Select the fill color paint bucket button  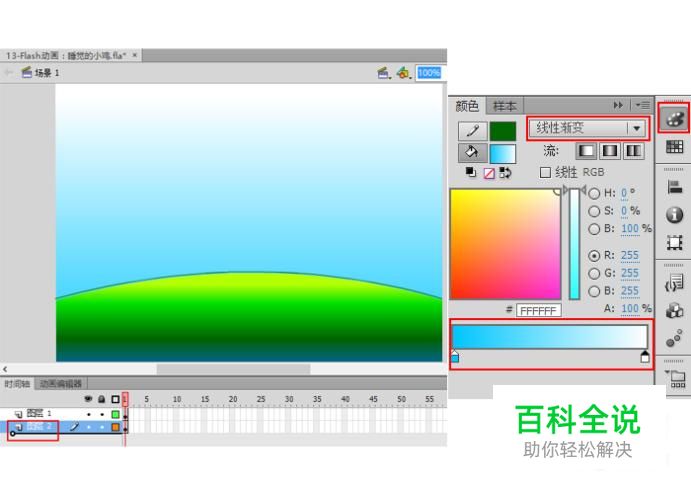tap(472, 152)
